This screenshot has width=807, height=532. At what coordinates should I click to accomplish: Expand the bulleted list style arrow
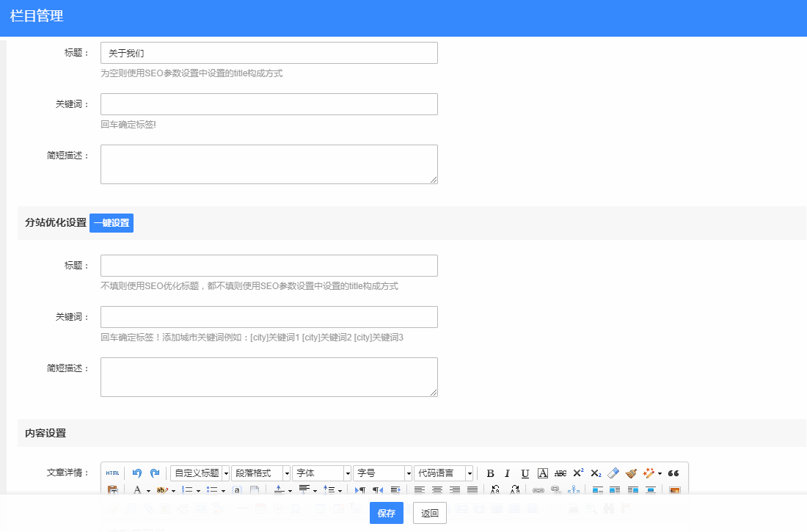[x=223, y=490]
